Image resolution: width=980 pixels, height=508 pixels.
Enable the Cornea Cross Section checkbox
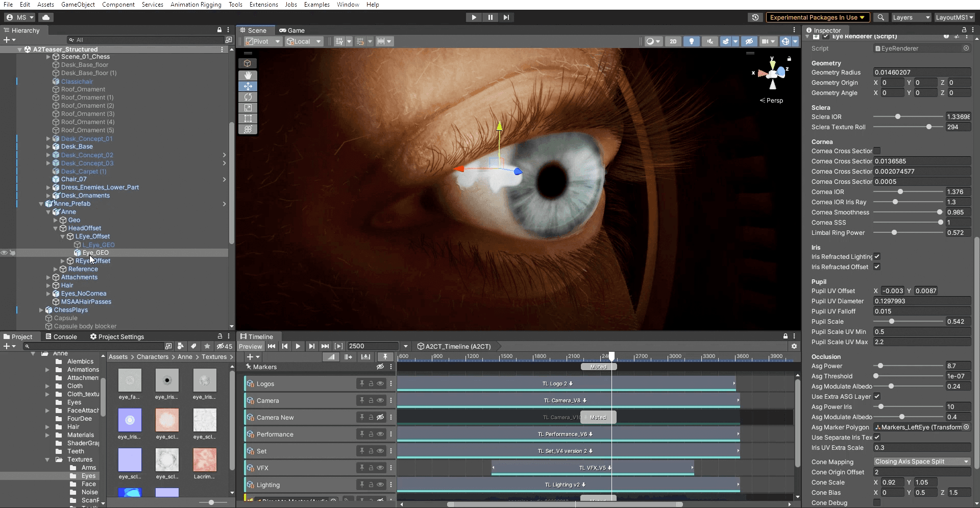point(877,151)
